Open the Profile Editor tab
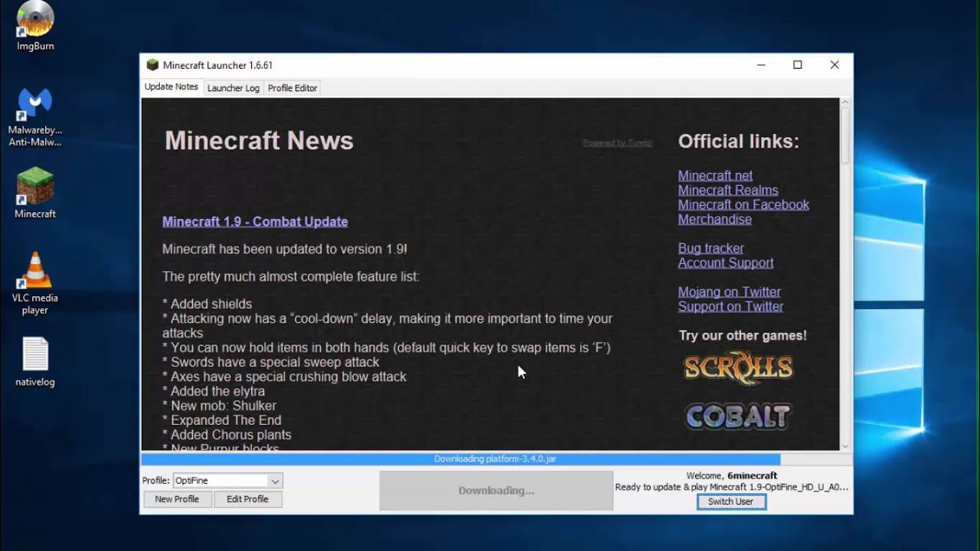Screen dimensions: 980x551 tap(292, 88)
